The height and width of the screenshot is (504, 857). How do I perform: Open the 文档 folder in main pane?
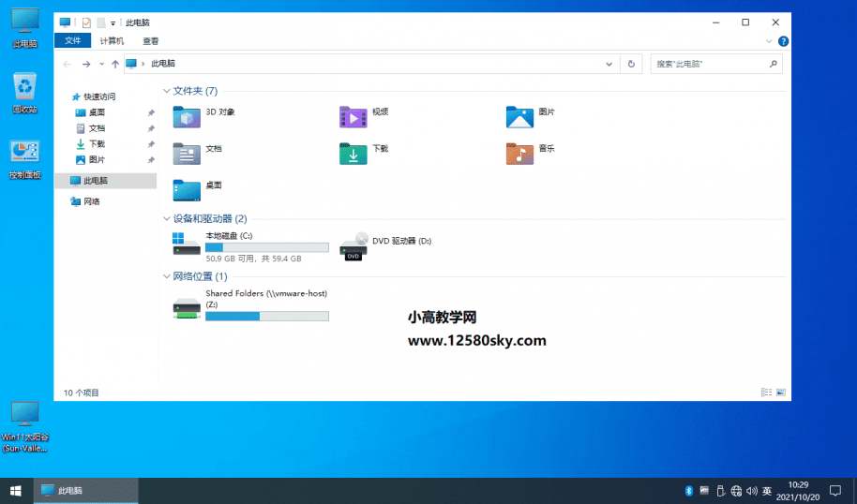[x=187, y=154]
